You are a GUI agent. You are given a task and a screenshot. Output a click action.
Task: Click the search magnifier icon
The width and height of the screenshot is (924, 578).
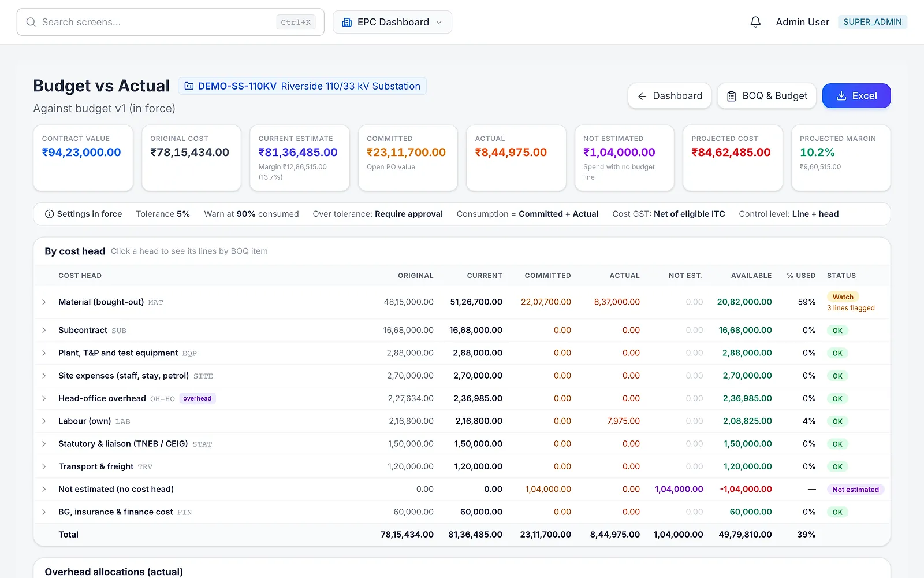tap(31, 22)
